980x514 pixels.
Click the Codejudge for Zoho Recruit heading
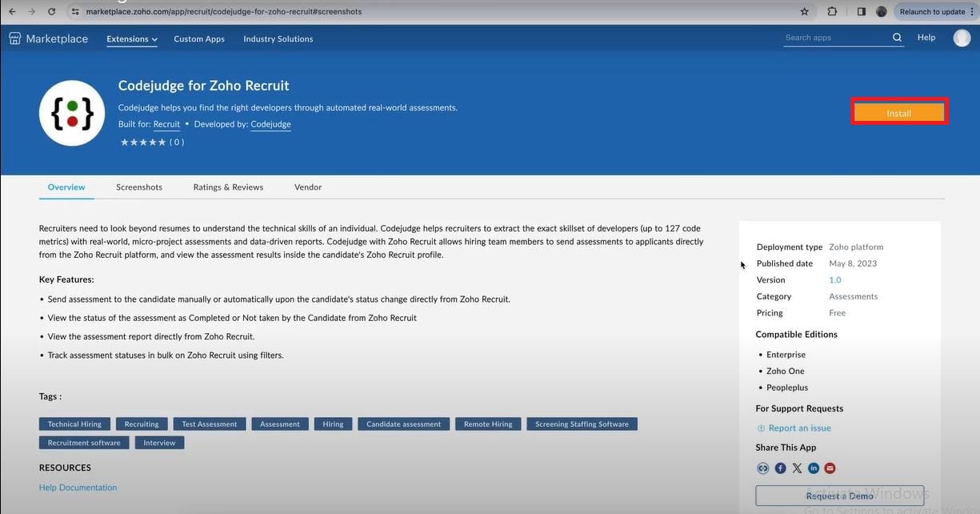click(x=204, y=86)
